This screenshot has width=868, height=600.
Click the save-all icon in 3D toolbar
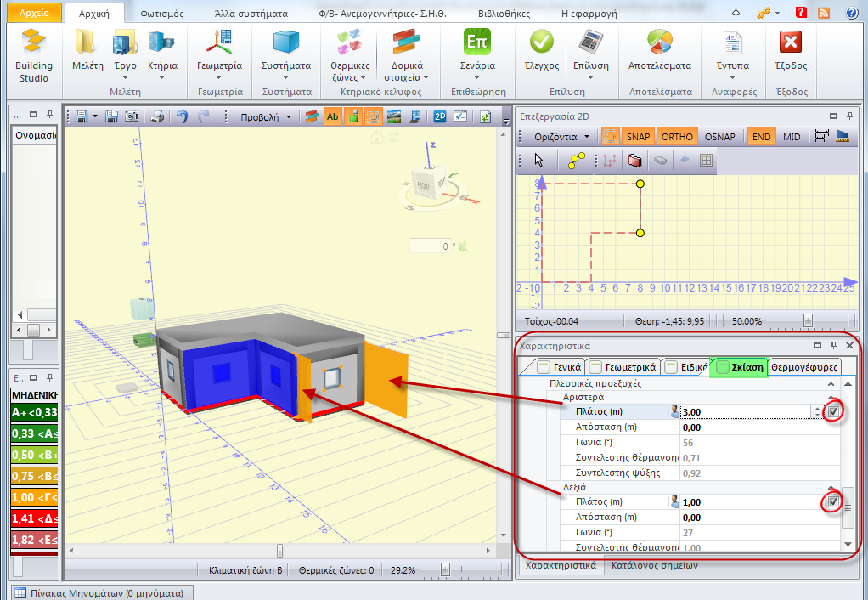111,116
